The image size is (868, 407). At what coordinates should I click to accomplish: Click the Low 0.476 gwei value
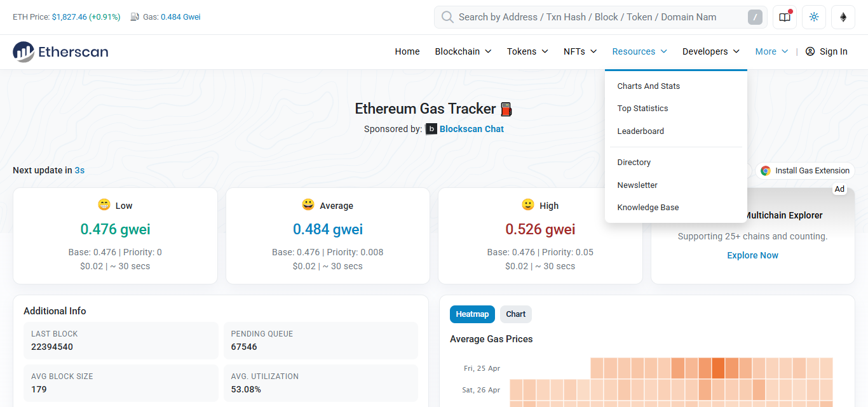(115, 229)
